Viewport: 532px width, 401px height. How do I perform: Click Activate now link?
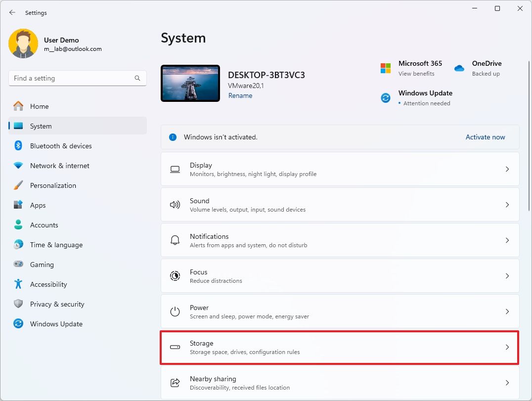(x=485, y=137)
